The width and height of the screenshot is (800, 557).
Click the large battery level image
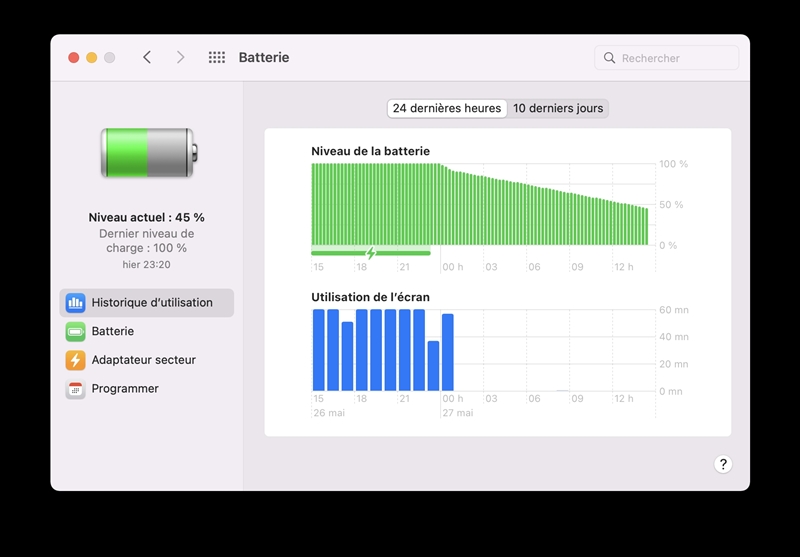pyautogui.click(x=148, y=153)
